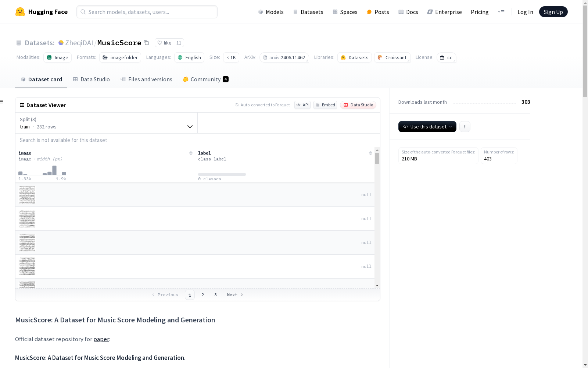Screen dimensions: 588x368
Task: Go to Posts in the top navigation
Action: pyautogui.click(x=378, y=12)
